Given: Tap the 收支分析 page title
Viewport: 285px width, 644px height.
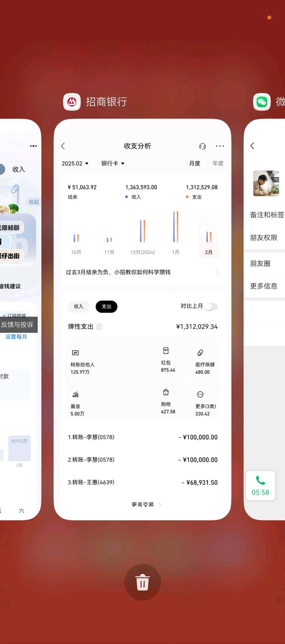Looking at the screenshot, I should click(137, 146).
